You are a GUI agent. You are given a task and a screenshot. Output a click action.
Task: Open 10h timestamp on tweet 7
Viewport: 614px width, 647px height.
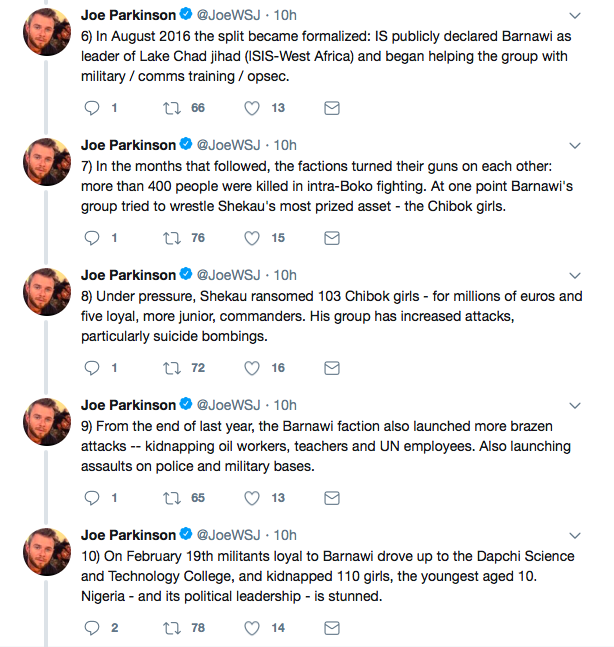tap(285, 145)
